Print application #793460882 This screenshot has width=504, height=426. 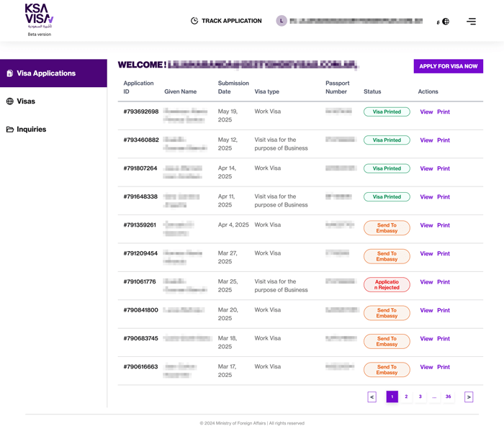[x=444, y=140]
